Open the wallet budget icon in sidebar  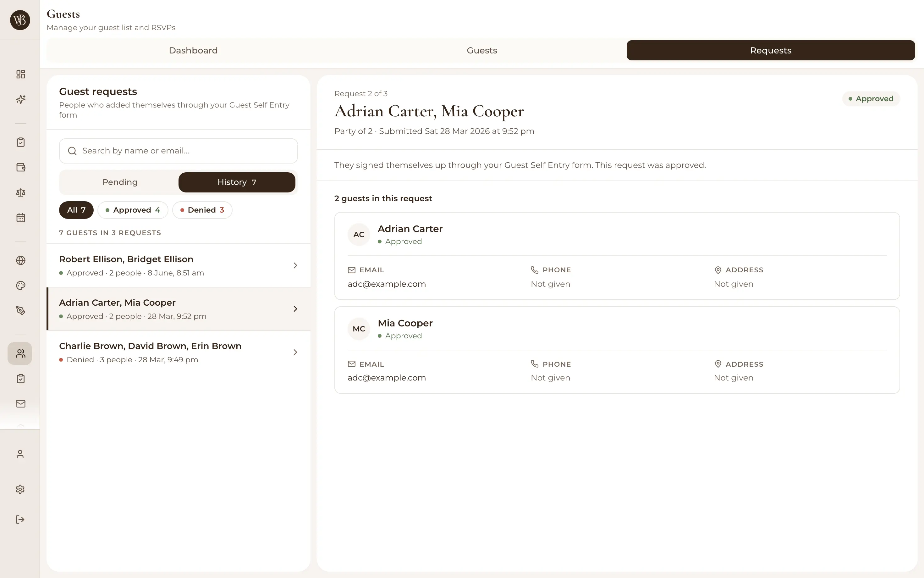[x=21, y=167]
